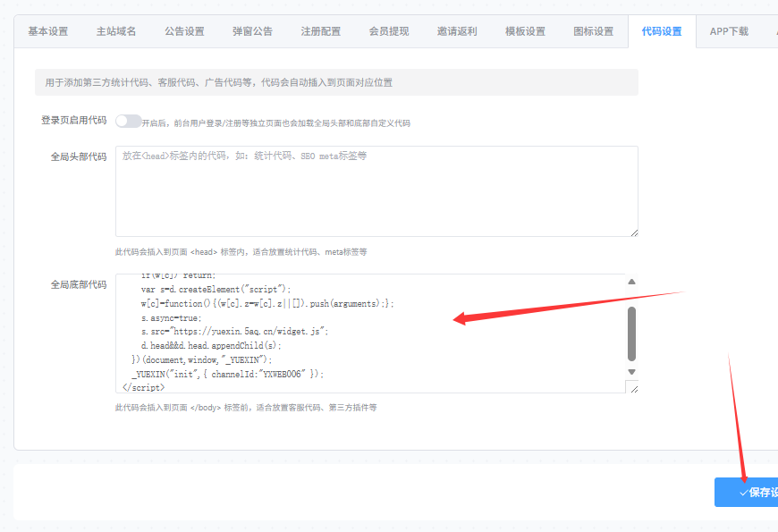Select the 图标设置 tab
Image resolution: width=778 pixels, height=532 pixels.
click(594, 31)
